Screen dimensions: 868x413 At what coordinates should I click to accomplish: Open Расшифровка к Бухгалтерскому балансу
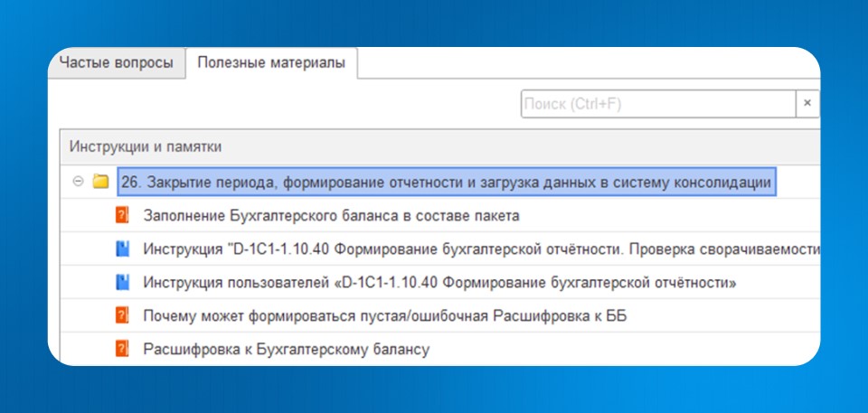[287, 350]
